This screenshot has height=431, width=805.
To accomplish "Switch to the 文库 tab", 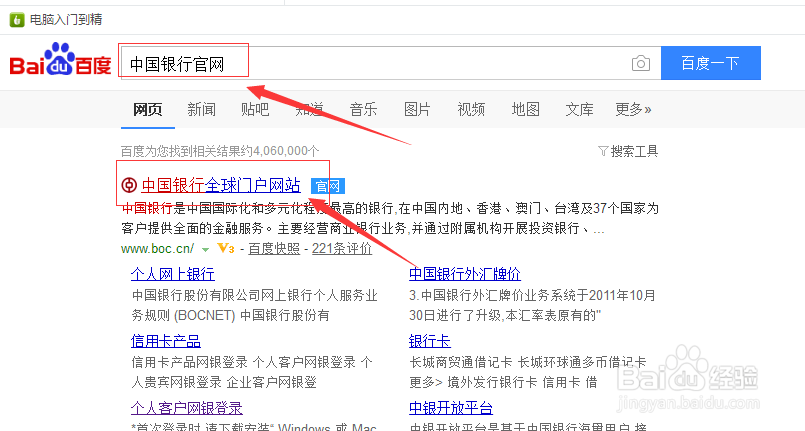I will [x=579, y=109].
